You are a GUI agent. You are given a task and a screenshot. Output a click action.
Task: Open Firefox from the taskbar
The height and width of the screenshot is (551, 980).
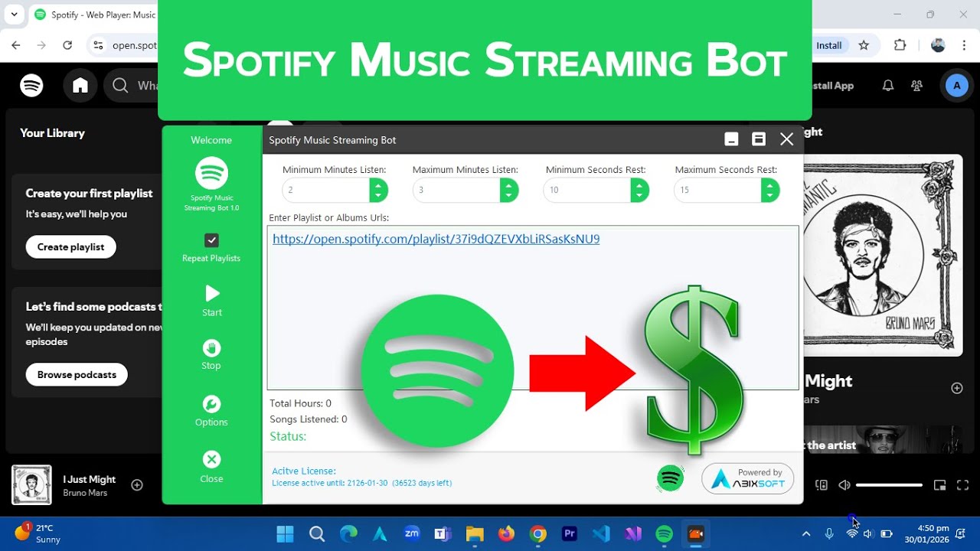pyautogui.click(x=506, y=534)
